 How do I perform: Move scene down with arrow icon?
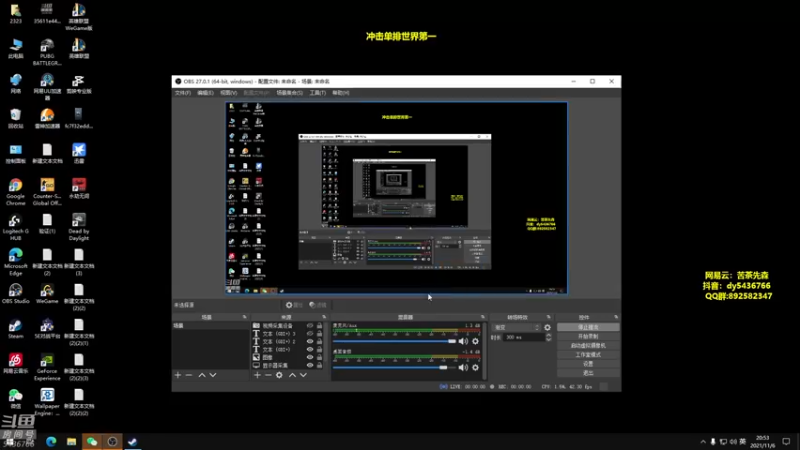point(213,375)
